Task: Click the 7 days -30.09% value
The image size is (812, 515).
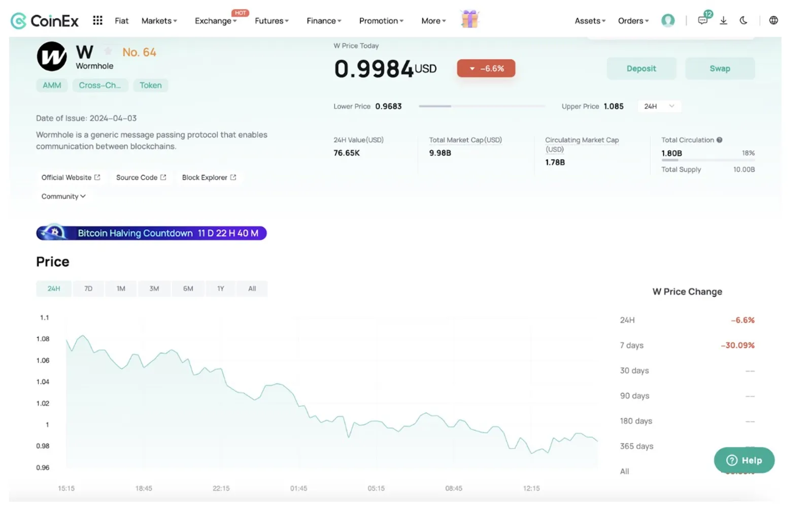Action: (x=737, y=345)
